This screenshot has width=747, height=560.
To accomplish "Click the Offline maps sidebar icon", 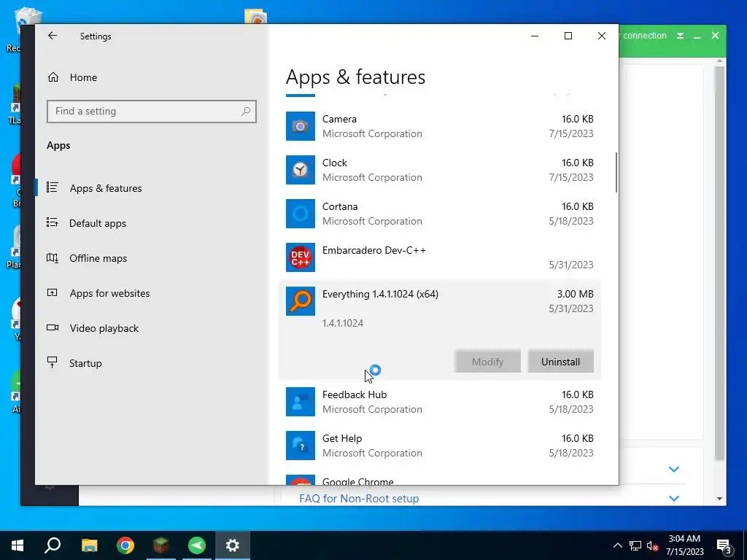I will [53, 257].
